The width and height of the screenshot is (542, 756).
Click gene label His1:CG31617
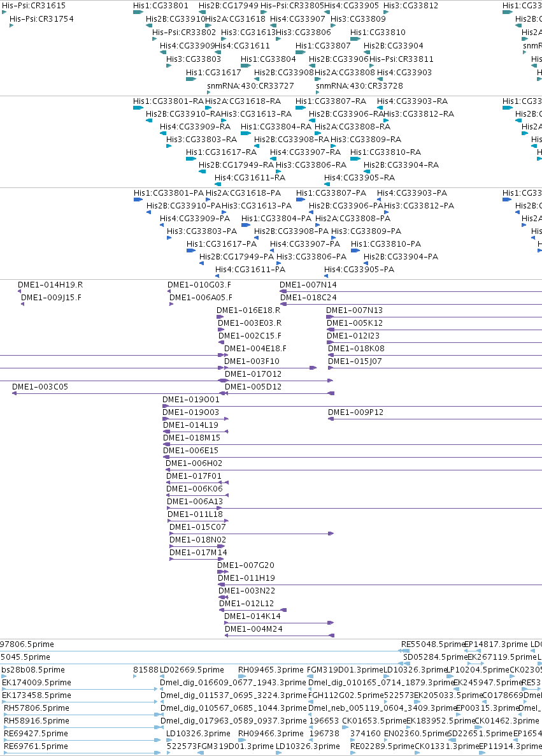[x=213, y=72]
